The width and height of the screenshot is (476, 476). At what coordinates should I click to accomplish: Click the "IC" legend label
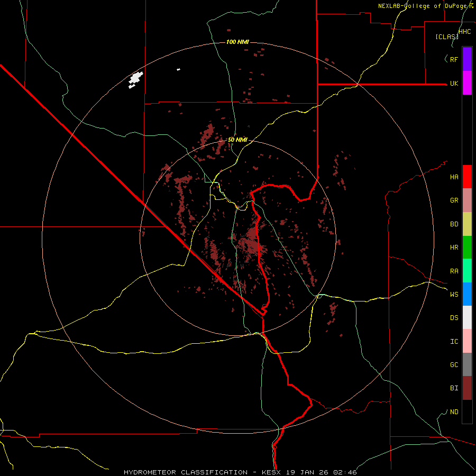[454, 342]
